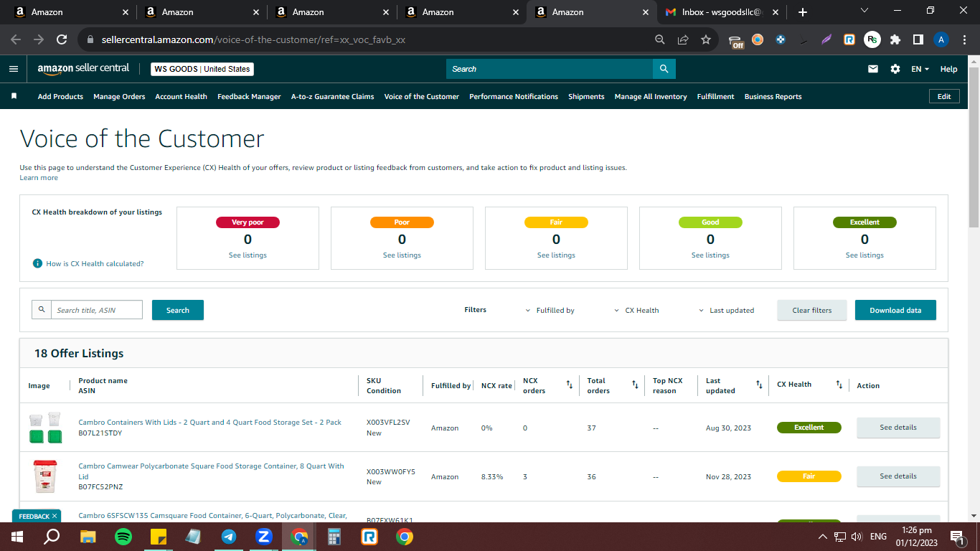Sort by Last updated column arrows
This screenshot has height=551, width=980.
pyautogui.click(x=759, y=385)
